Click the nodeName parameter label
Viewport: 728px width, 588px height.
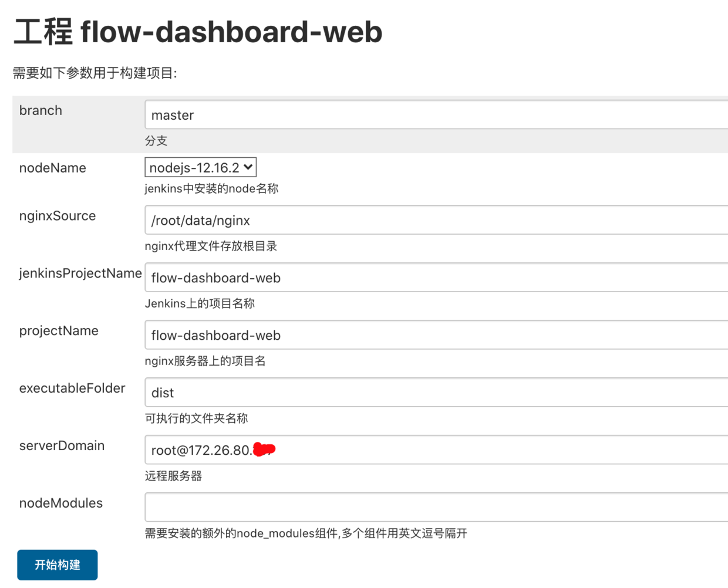[53, 168]
